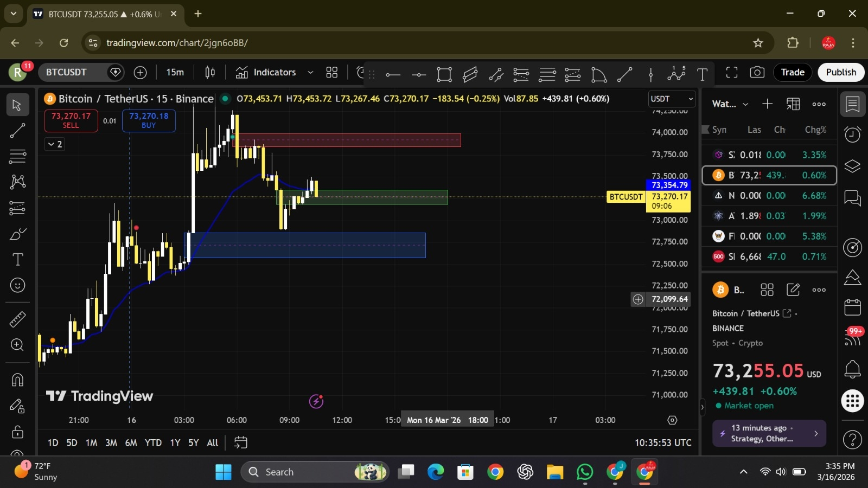Select the 0.71% row in watchlist

(x=769, y=256)
